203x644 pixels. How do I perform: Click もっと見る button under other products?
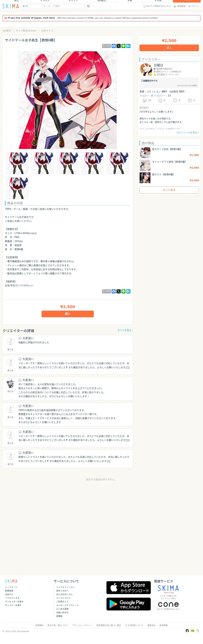[x=169, y=190]
